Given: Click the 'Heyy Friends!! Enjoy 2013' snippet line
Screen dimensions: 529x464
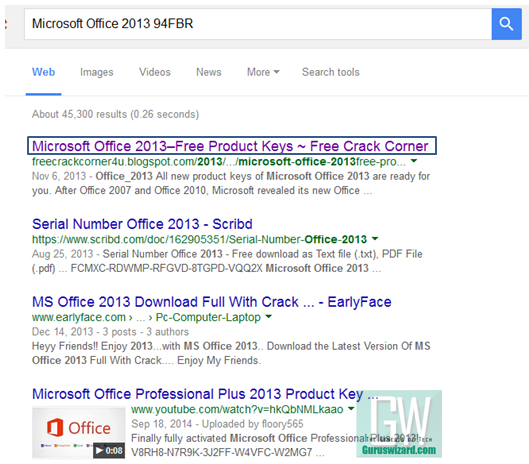Looking at the screenshot, I should 231,346.
